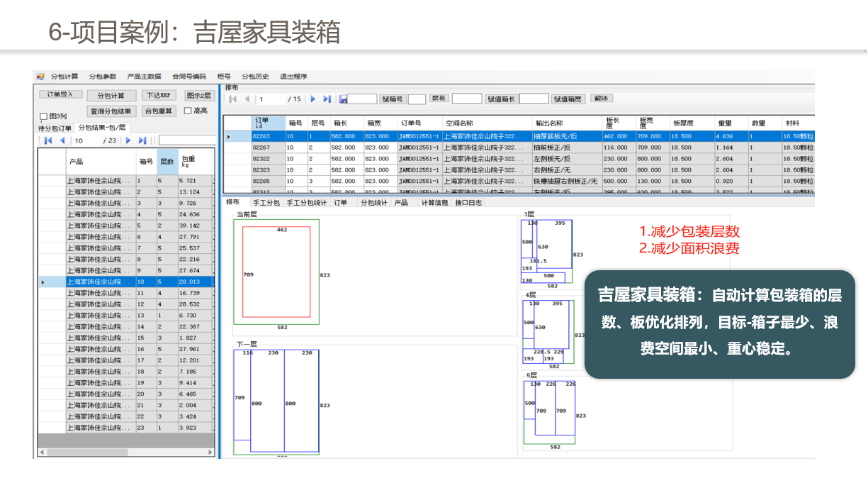Enable the 图3列 checkbox
Viewport: 868px width, 483px height.
point(43,116)
